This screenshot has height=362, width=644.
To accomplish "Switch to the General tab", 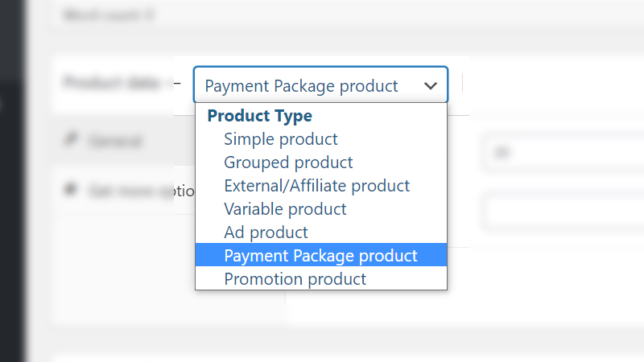I will pos(114,141).
